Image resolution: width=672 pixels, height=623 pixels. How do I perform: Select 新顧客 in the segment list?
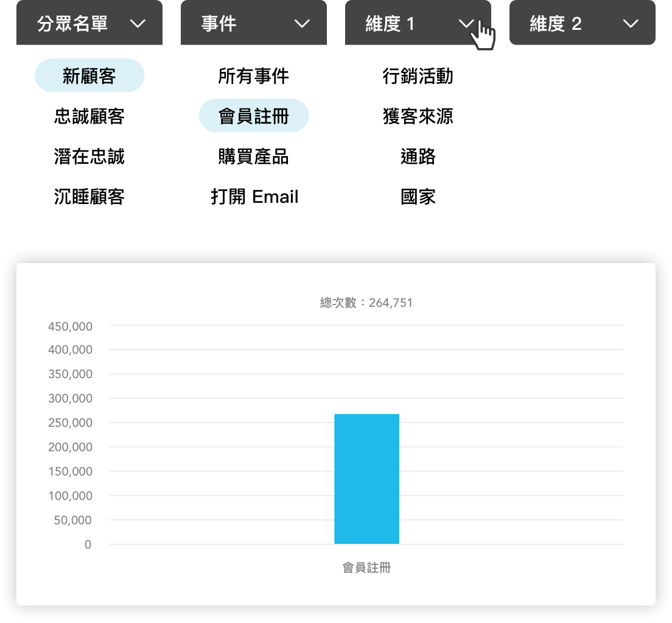coord(89,76)
